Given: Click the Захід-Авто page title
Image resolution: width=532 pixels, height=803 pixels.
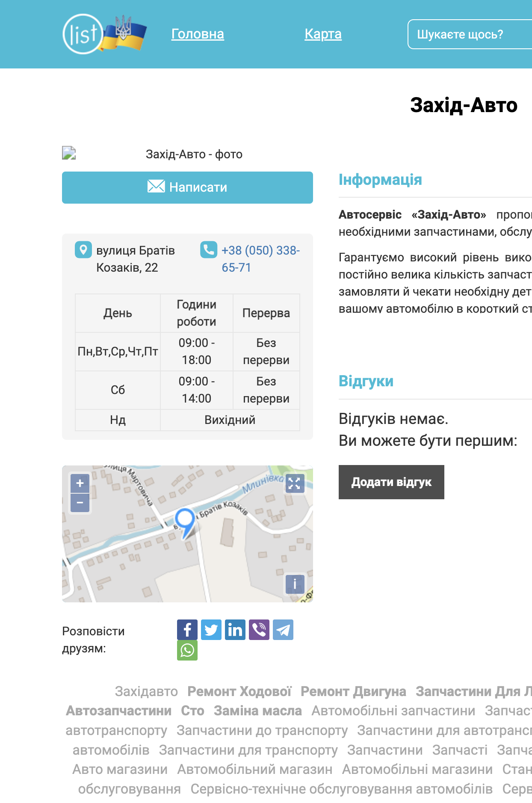Looking at the screenshot, I should click(464, 105).
